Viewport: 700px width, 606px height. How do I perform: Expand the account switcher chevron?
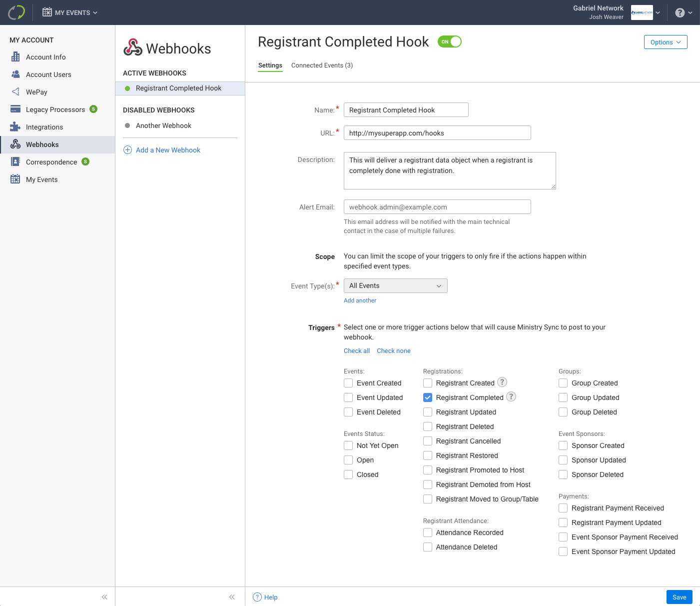(658, 13)
